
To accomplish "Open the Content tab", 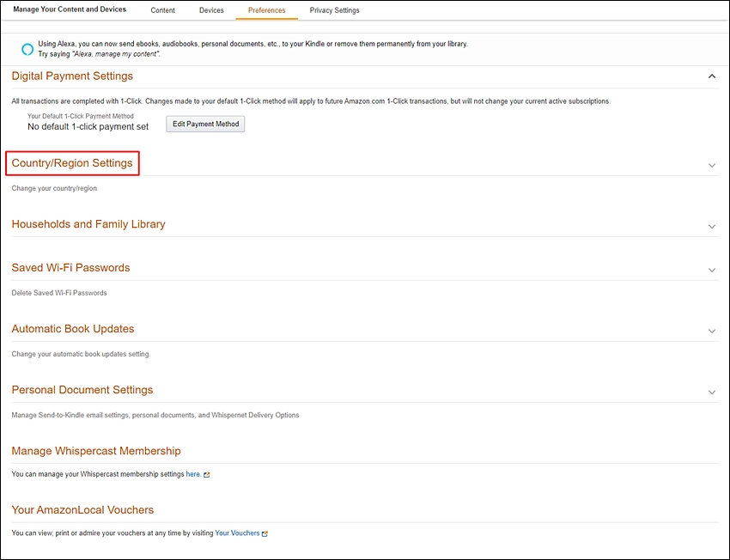I will click(x=162, y=10).
